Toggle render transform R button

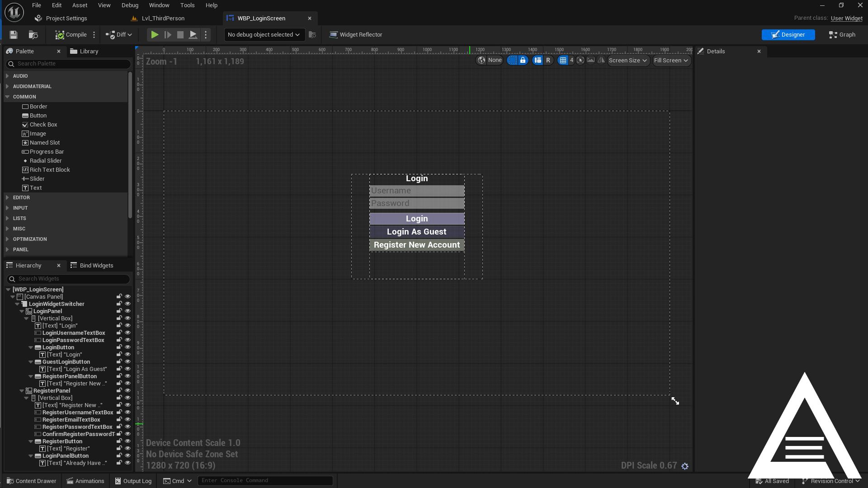pos(548,61)
